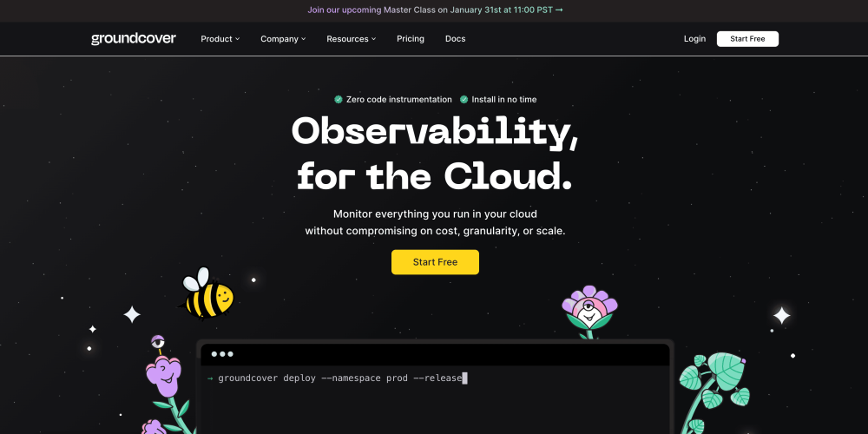The image size is (868, 434).
Task: Click the large sparkle star on left
Action: [x=132, y=314]
